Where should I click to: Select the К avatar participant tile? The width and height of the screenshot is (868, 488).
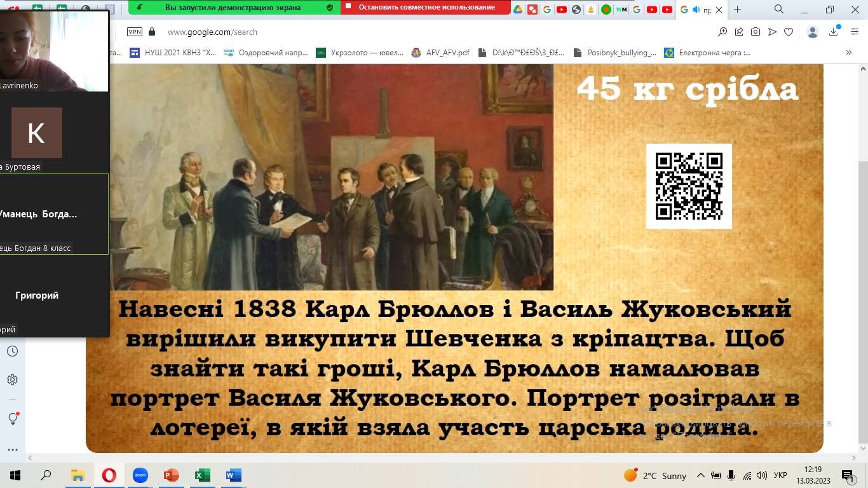[37, 133]
